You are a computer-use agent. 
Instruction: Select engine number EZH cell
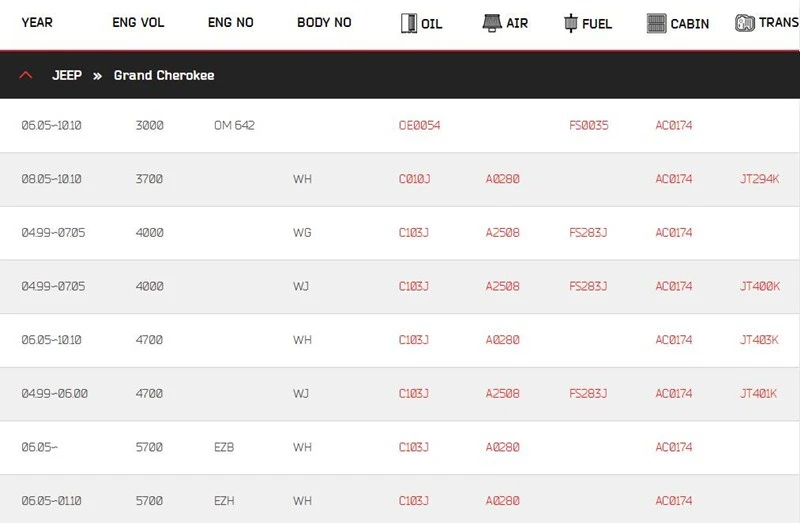[224, 501]
